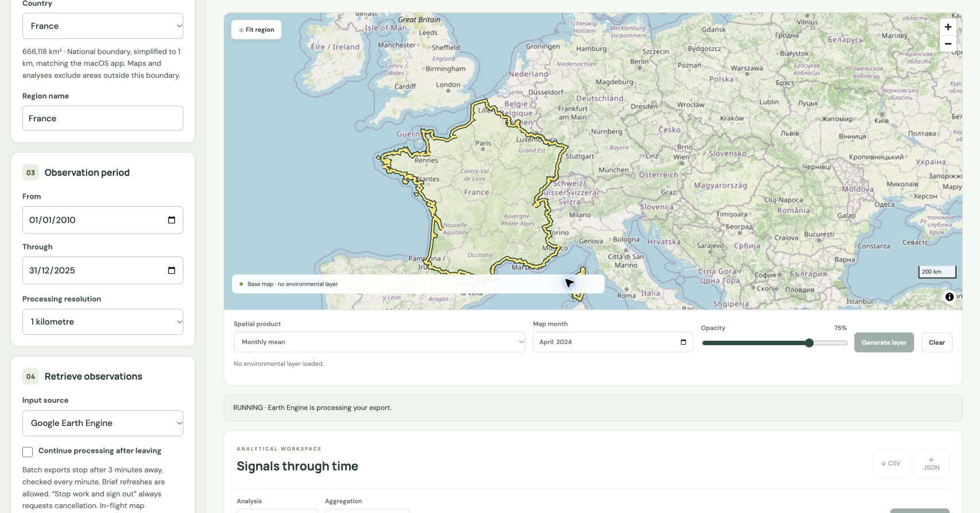Click the London label on map

[x=448, y=85]
